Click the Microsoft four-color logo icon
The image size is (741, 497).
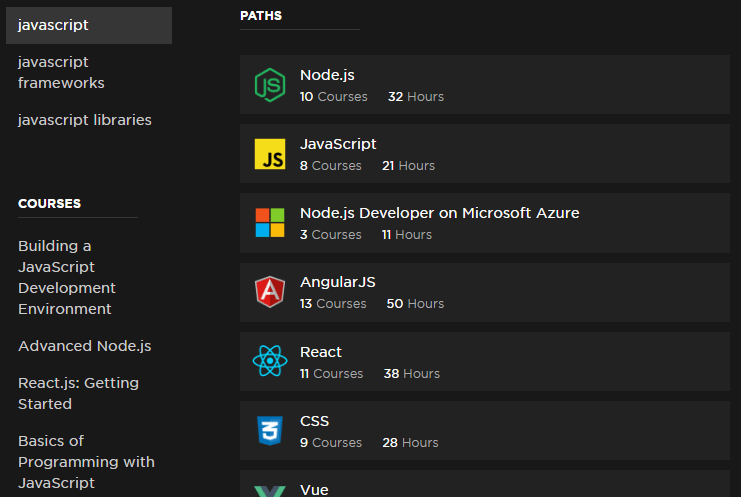click(x=270, y=223)
